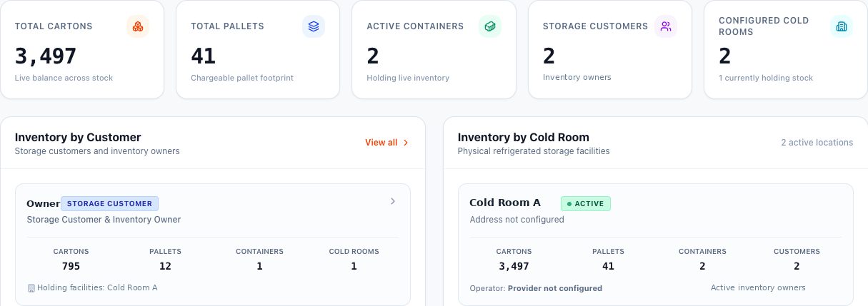Select the 3,497 total cartons value
This screenshot has height=306, width=868.
pyautogui.click(x=46, y=56)
